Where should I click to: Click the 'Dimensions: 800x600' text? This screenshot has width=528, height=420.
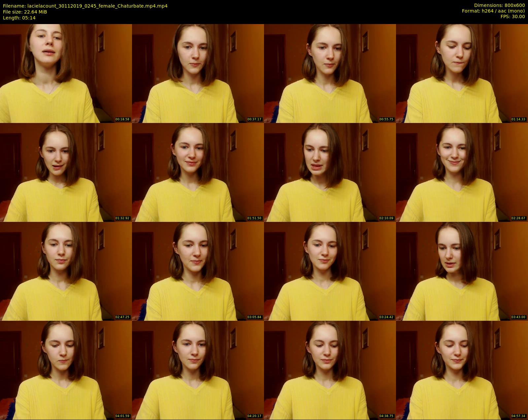click(499, 6)
